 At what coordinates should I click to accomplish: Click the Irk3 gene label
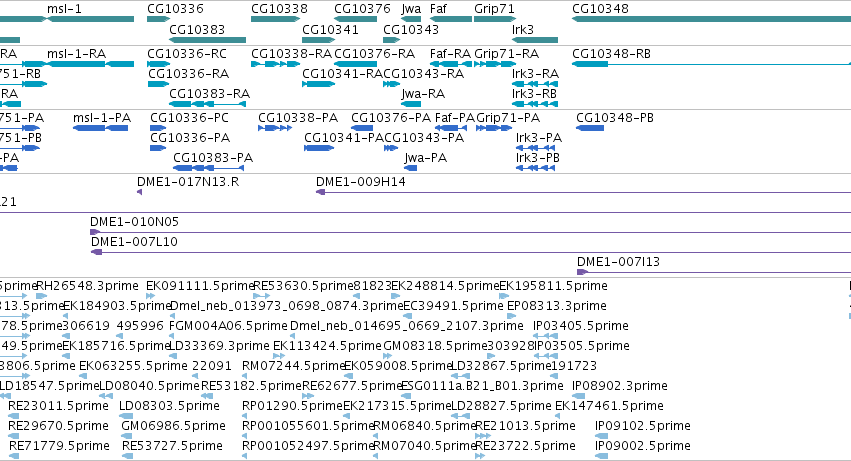[x=523, y=29]
